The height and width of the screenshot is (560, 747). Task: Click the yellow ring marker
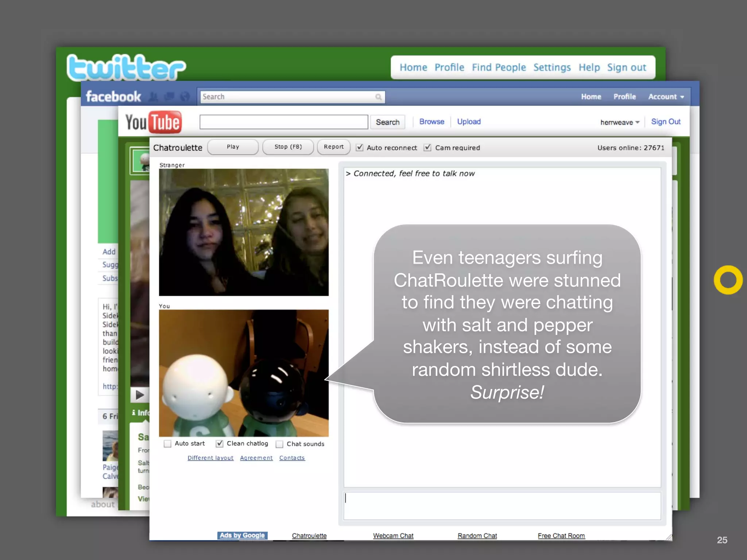pyautogui.click(x=728, y=280)
